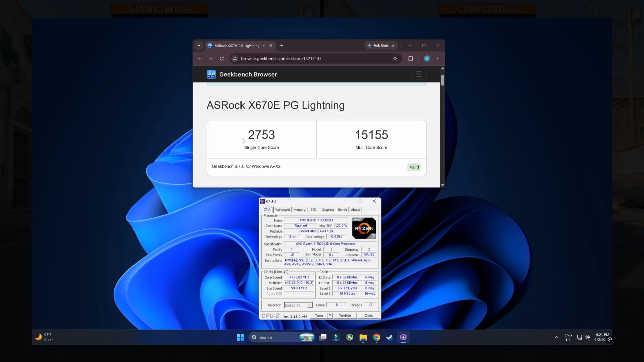This screenshot has height=362, width=644.
Task: Open File Explorer from taskbar
Action: pos(363,337)
